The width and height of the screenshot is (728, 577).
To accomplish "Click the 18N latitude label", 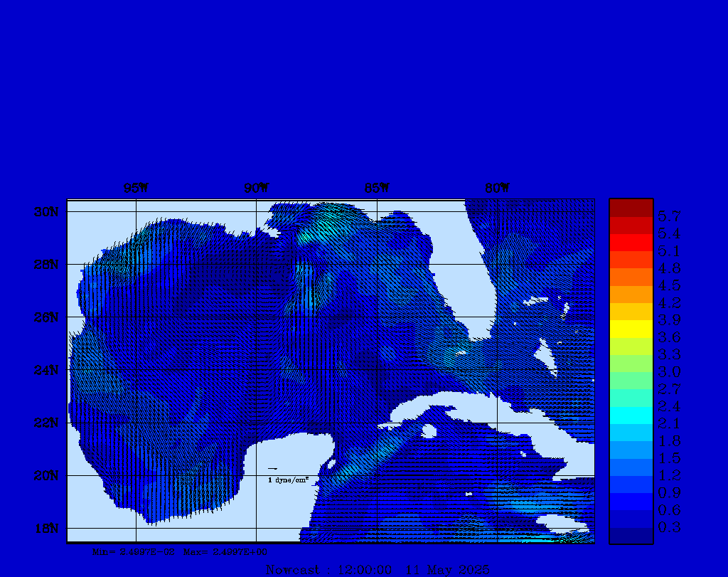I will point(48,528).
